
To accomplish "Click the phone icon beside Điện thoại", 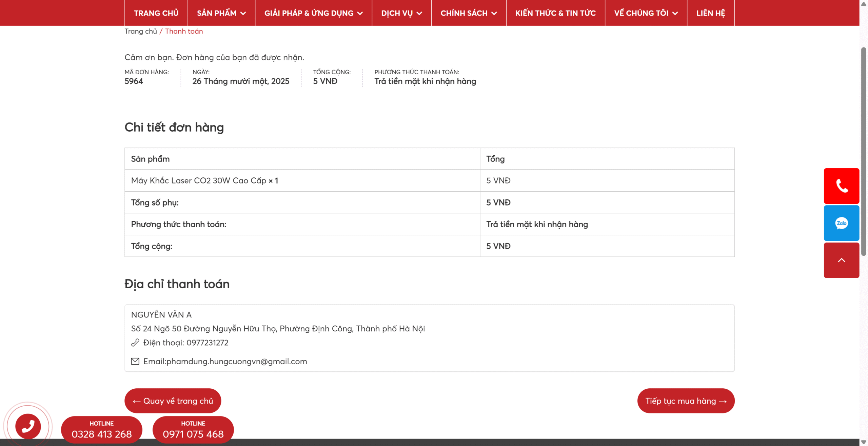I will click(x=135, y=343).
